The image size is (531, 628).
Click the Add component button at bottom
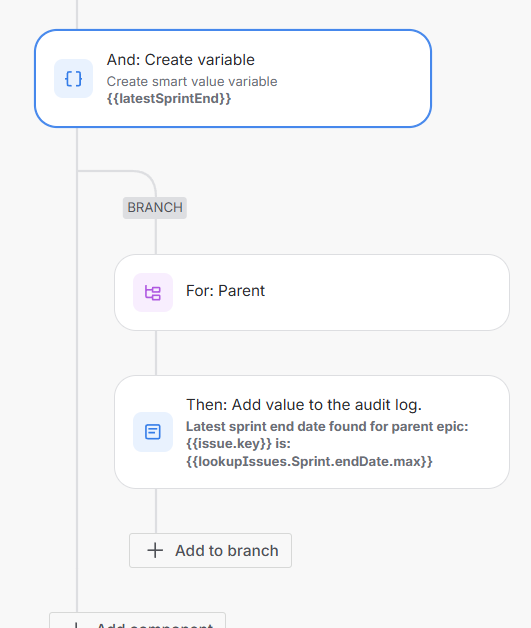[137, 620]
